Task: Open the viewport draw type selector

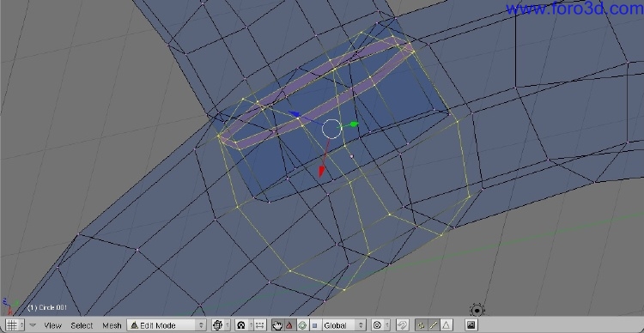Action: 221,325
